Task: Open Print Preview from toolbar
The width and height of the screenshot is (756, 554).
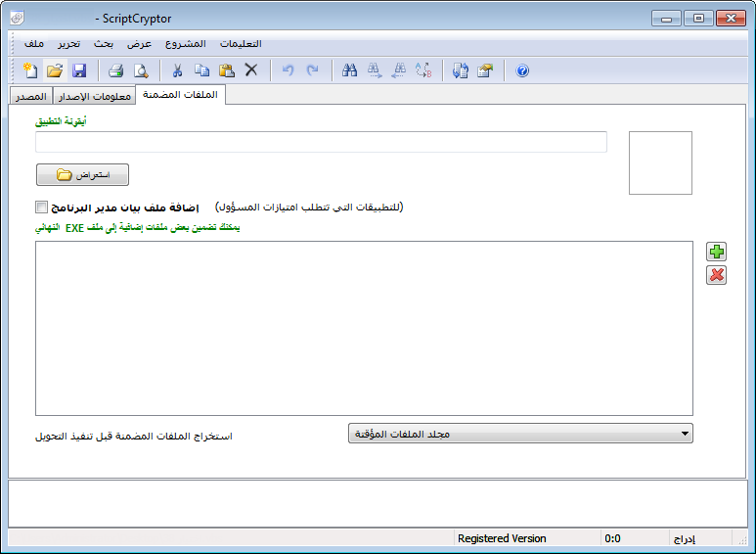Action: [x=141, y=70]
